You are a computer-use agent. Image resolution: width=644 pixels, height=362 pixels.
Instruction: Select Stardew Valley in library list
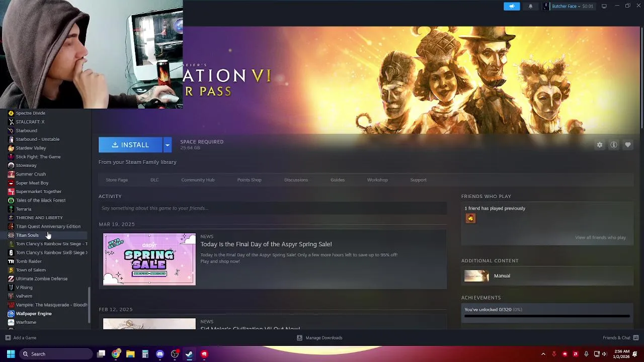31,148
